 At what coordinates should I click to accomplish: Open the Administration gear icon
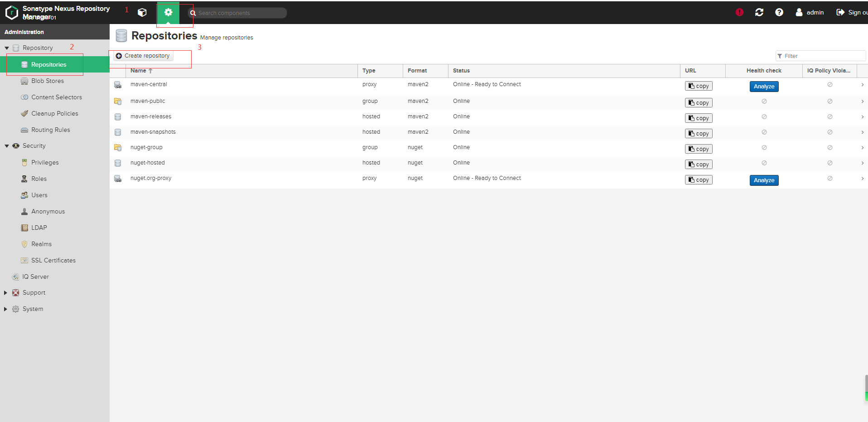168,13
